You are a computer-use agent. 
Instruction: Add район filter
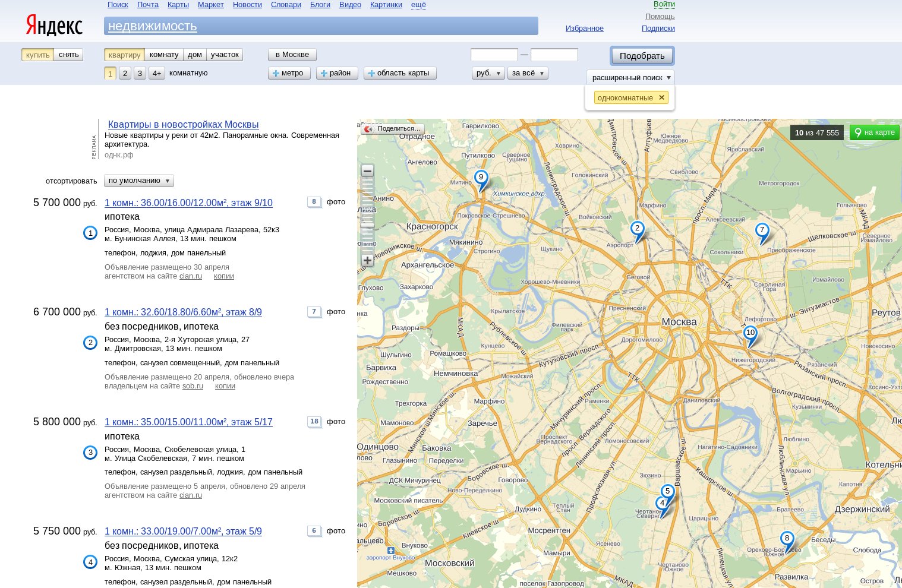click(x=337, y=73)
